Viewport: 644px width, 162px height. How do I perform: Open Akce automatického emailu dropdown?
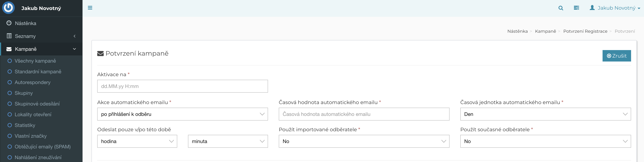pos(182,114)
